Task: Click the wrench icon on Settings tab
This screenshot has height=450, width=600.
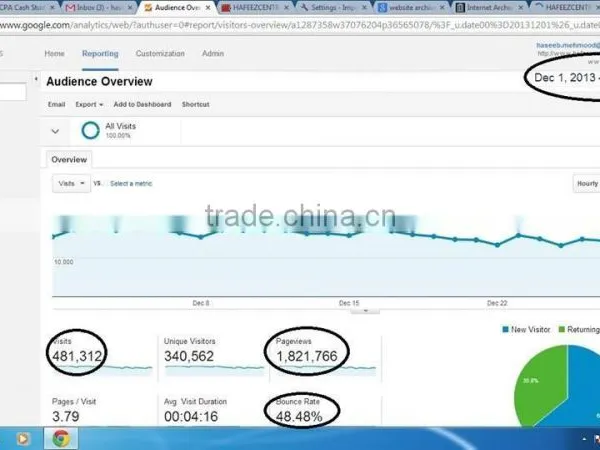Action: 304,7
